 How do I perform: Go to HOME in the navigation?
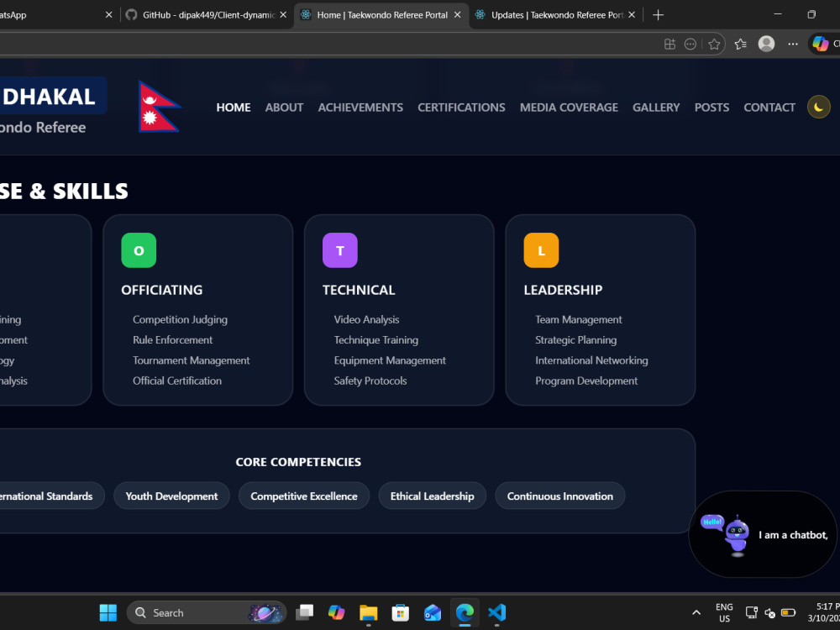click(234, 108)
